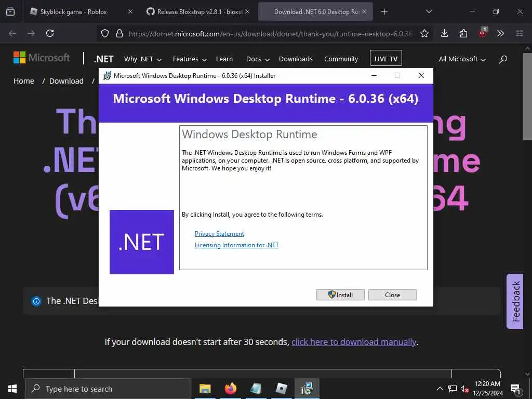Switch to the Release Bloxstrap v2.8.1 tab
Viewport: 532px width, 399px height.
pos(199,12)
